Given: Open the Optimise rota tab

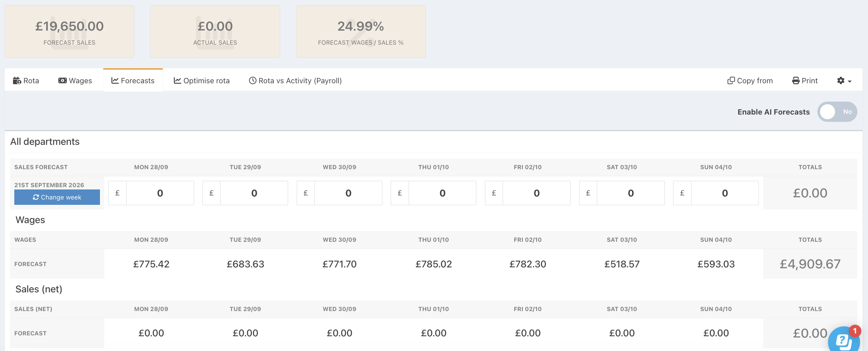Looking at the screenshot, I should click(x=202, y=81).
